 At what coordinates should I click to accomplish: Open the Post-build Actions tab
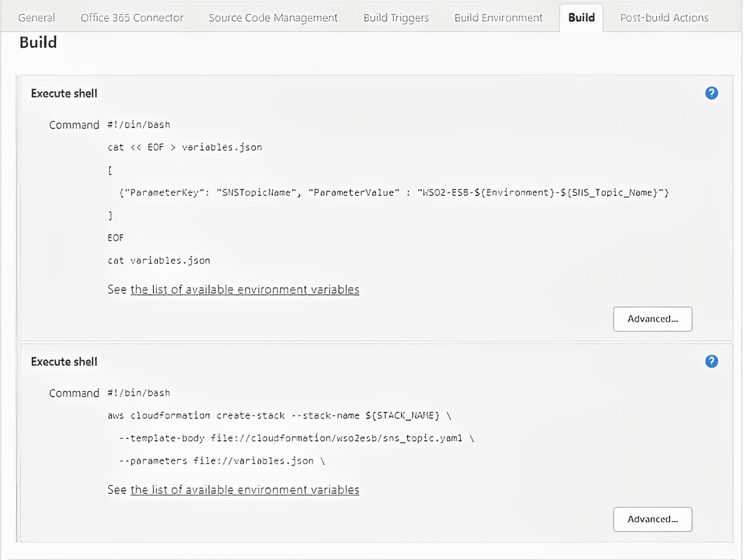pyautogui.click(x=664, y=17)
